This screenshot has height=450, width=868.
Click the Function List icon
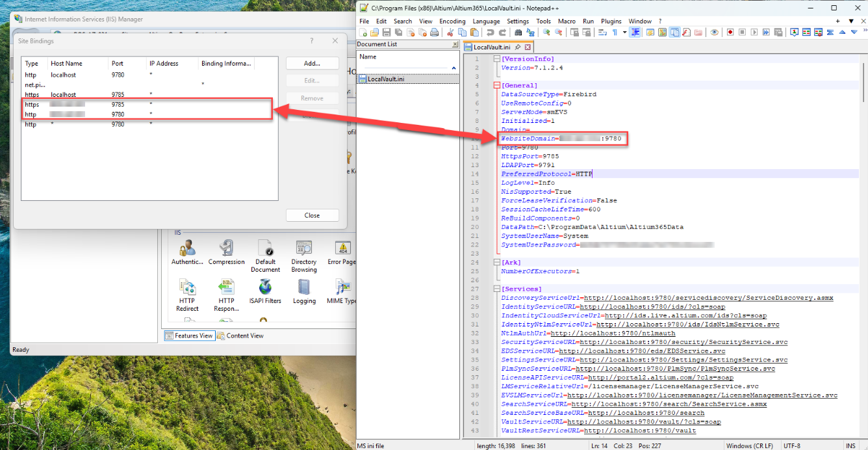click(x=687, y=32)
